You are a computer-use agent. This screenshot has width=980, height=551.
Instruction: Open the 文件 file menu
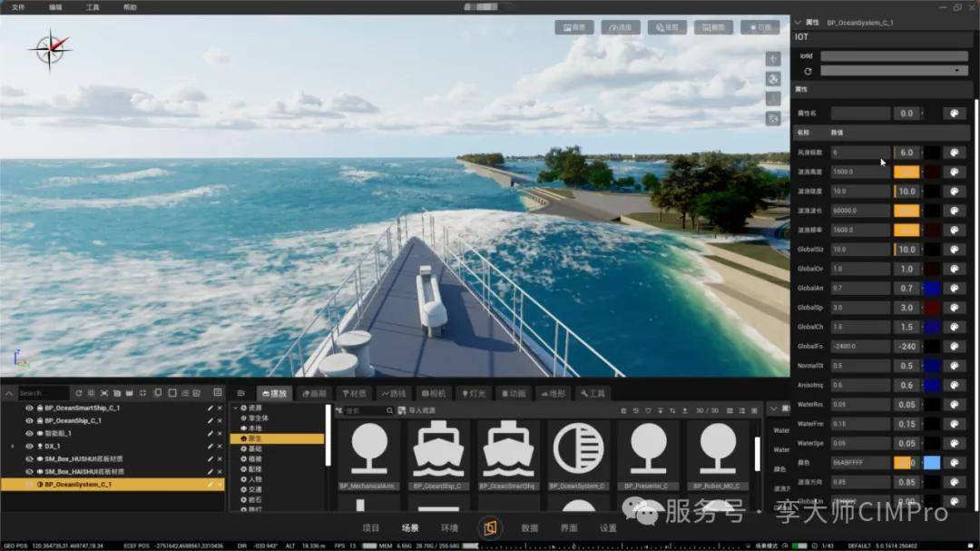(18, 6)
